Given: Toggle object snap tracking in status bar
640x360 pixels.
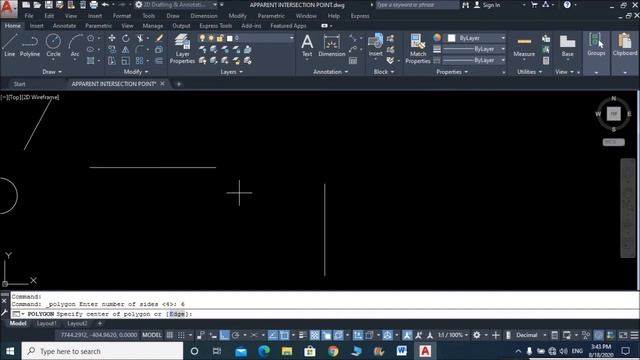Looking at the screenshot, I should pyautogui.click(x=273, y=335).
